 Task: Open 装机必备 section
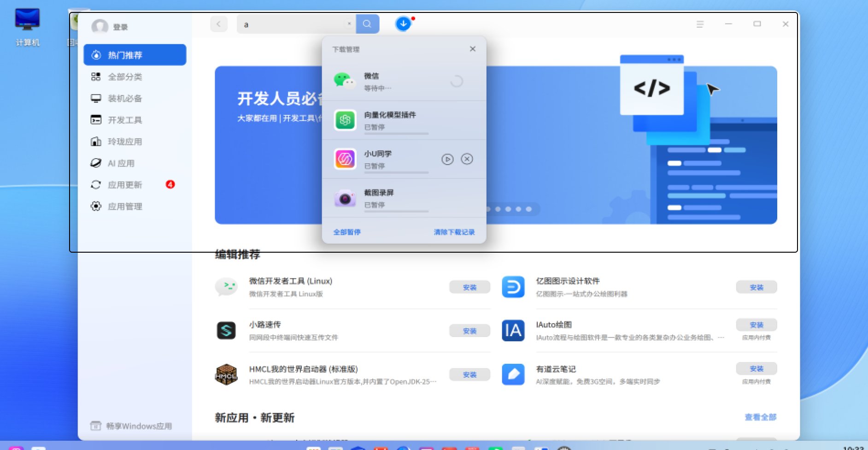pyautogui.click(x=135, y=98)
